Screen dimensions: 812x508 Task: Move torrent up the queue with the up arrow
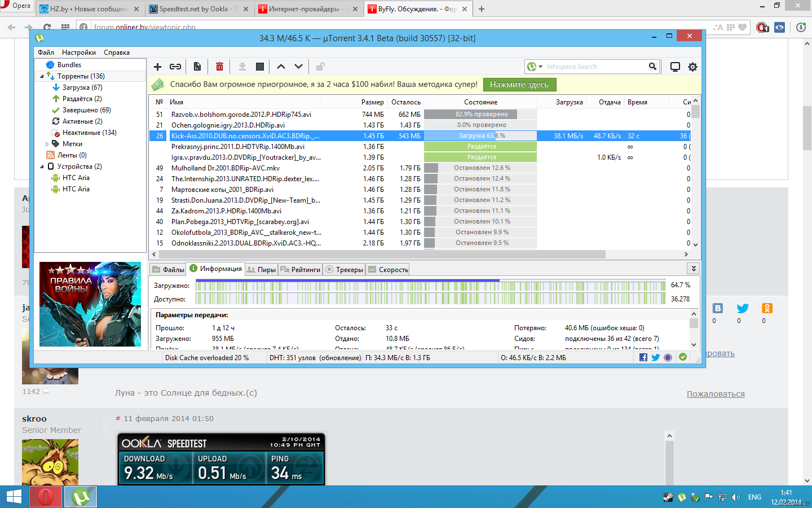(281, 67)
